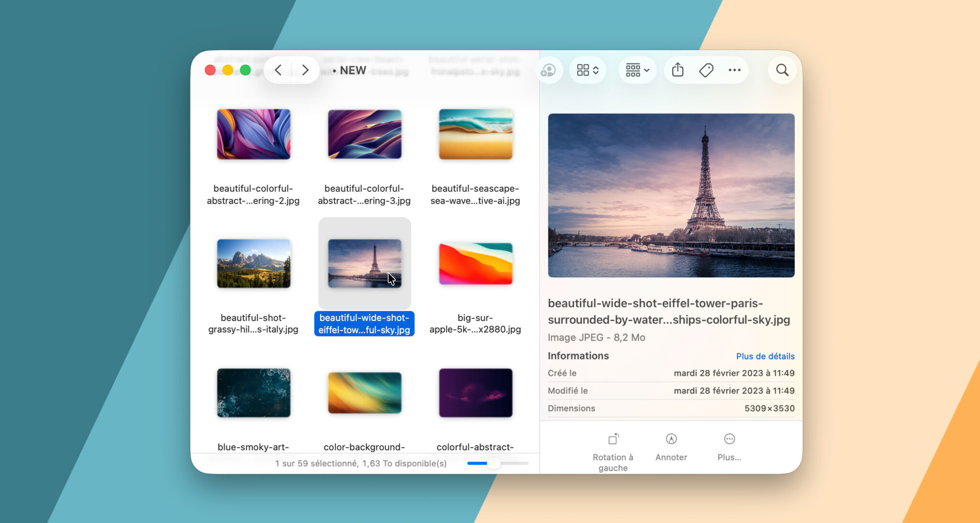Click the Modifié le date value
The image size is (980, 523).
(734, 391)
